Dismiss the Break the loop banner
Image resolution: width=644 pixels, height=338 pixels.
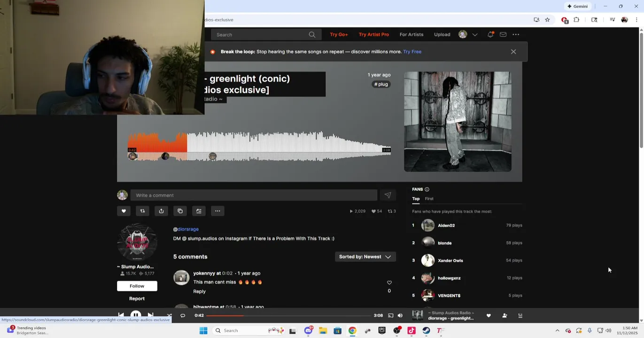coord(513,52)
